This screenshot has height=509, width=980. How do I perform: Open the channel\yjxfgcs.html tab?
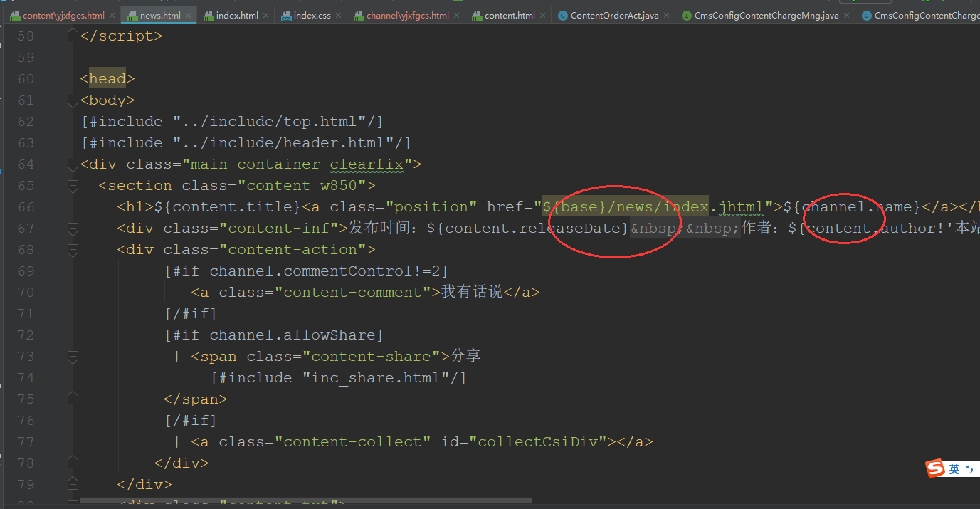pos(406,16)
